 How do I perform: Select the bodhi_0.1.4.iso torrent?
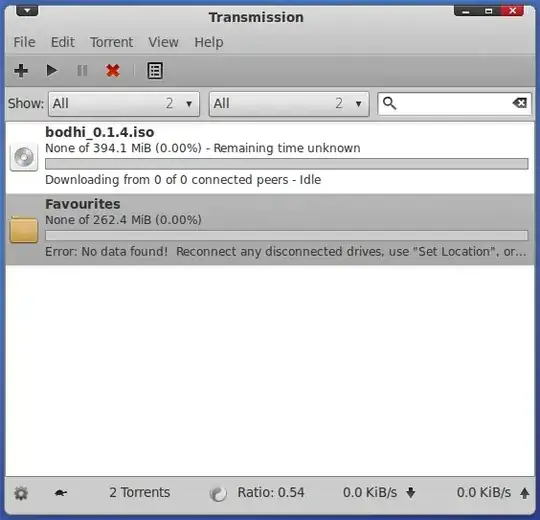click(x=270, y=158)
